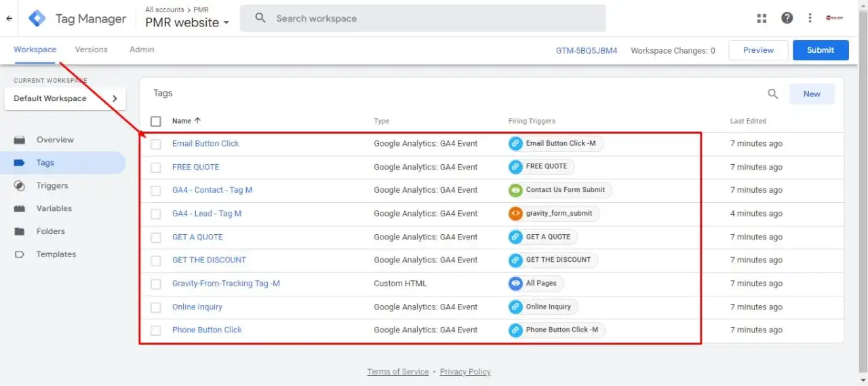Viewport: 868px width, 386px height.
Task: Click the Custom HTML type cell
Action: click(400, 284)
